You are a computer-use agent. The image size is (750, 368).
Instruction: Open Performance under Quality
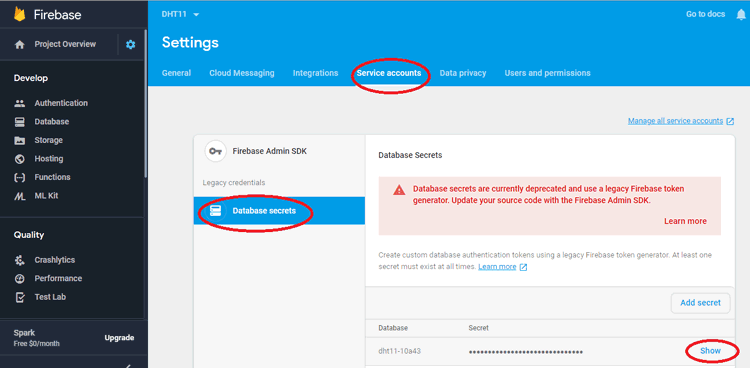[x=58, y=279]
